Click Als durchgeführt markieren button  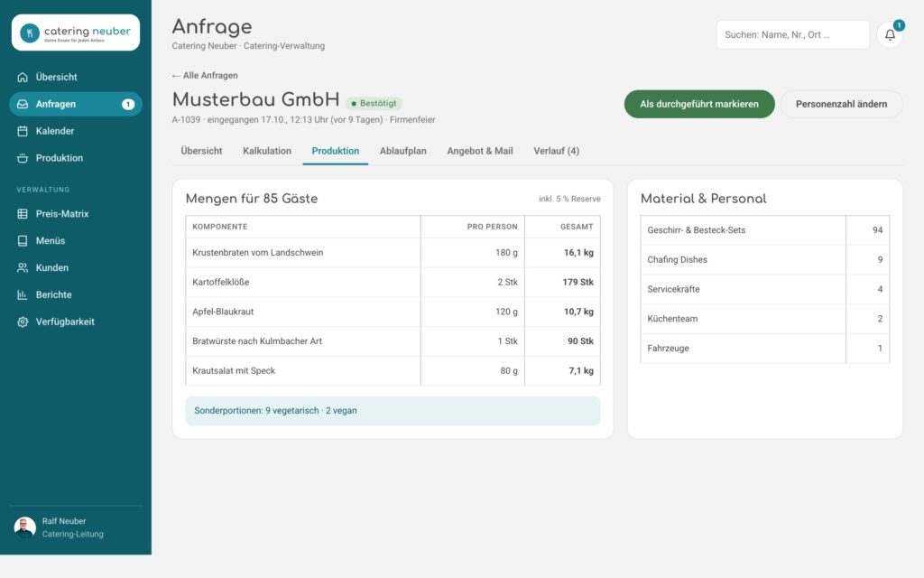(699, 105)
